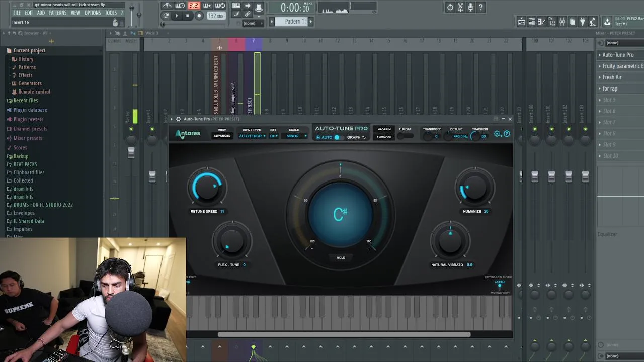Image resolution: width=644 pixels, height=362 pixels.
Task: Toggle the metronome icon
Action: pyautogui.click(x=167, y=6)
